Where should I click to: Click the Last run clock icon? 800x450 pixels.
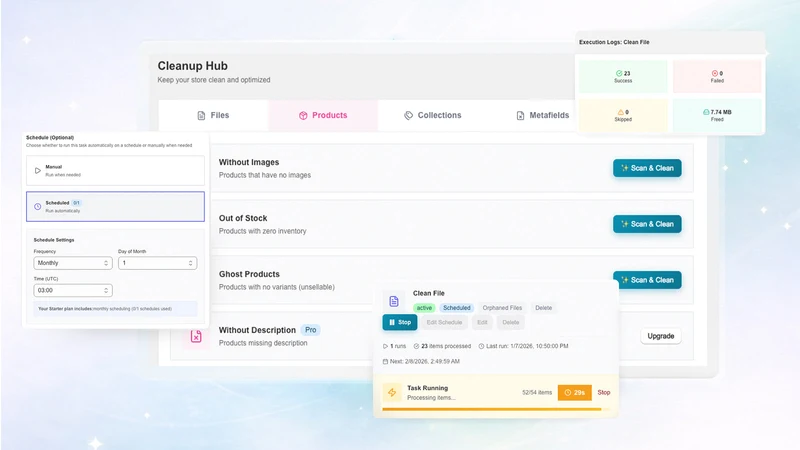[481, 346]
